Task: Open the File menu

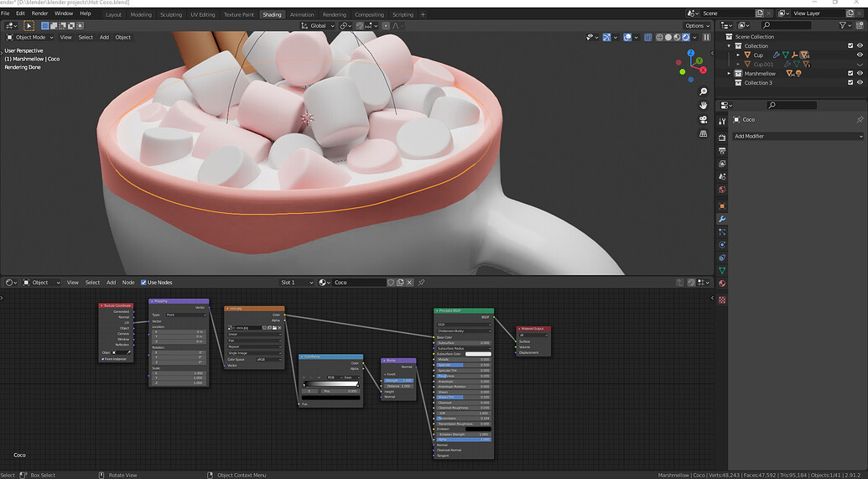Action: 5,13
